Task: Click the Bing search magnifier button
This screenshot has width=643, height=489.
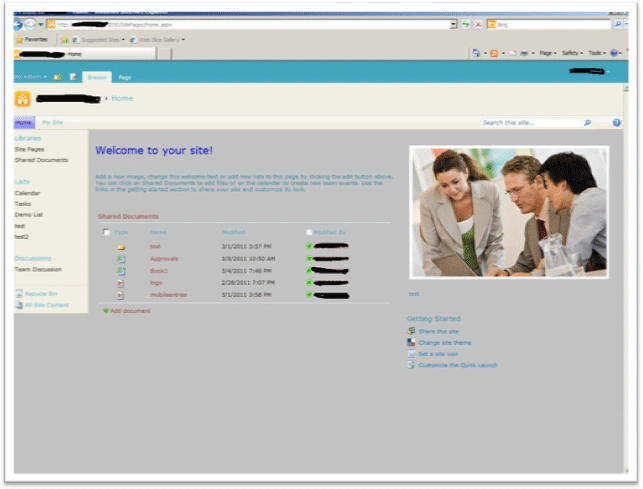Action: click(x=618, y=25)
